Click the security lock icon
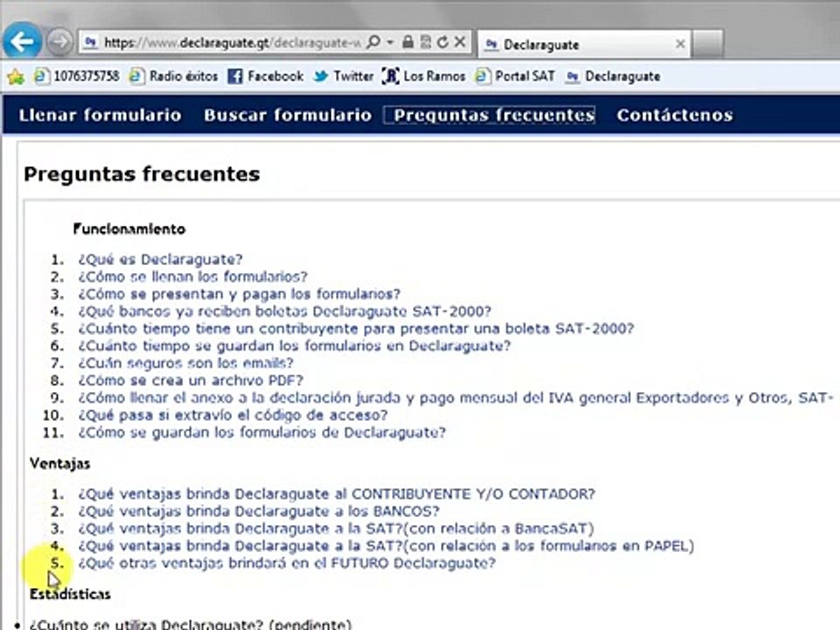This screenshot has width=840, height=630. pyautogui.click(x=408, y=42)
